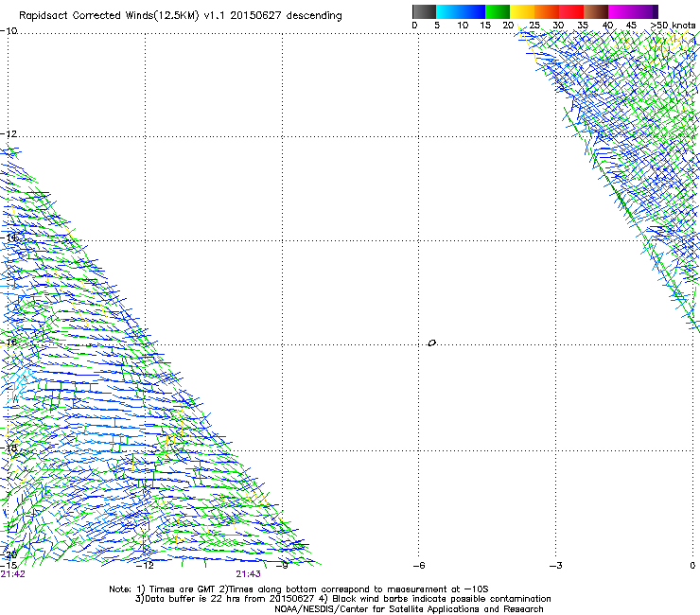The width and height of the screenshot is (700, 615).
Task: Click the '-15' longitude label on bottom axis
Action: [9, 566]
